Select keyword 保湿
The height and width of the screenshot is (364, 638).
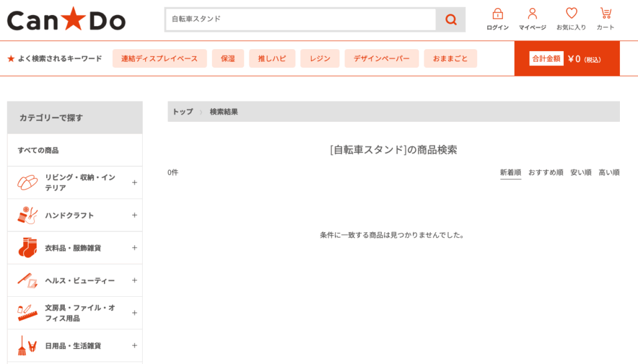[x=228, y=58]
